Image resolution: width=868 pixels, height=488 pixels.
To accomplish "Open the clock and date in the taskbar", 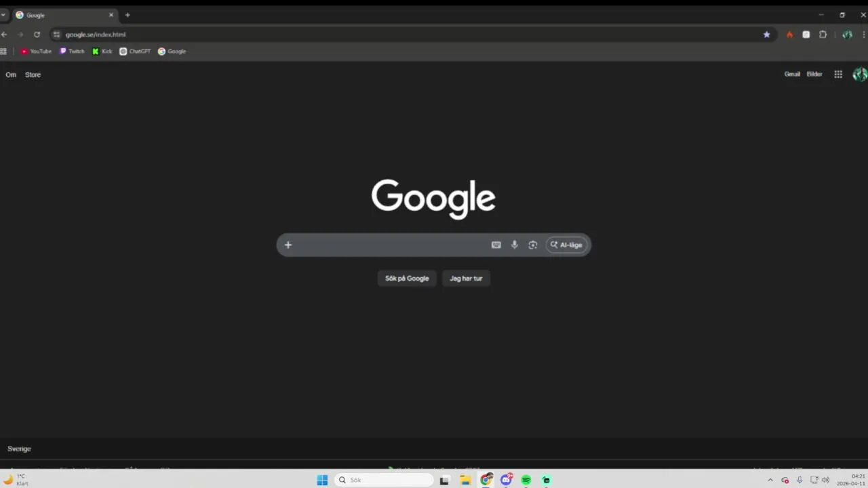I will click(851, 480).
